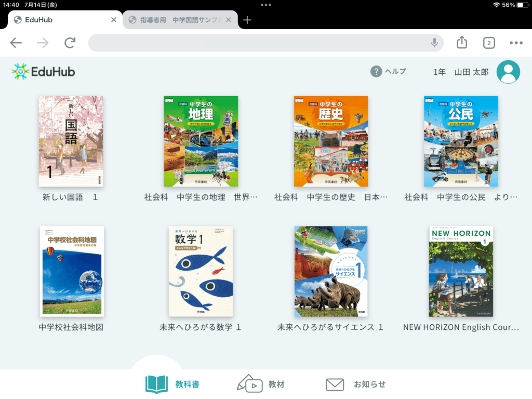This screenshot has height=399, width=532.
Task: Open the お知らせ notifications section
Action: point(356,384)
